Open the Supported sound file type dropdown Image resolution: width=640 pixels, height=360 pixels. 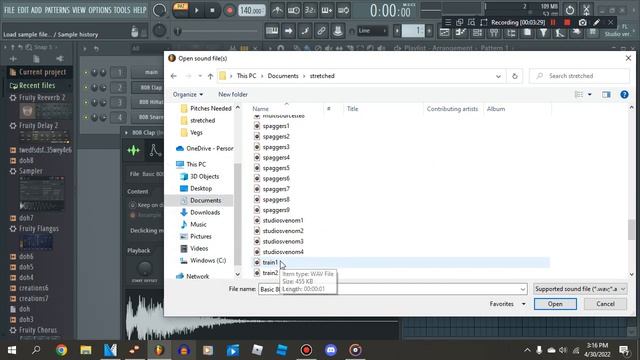coord(580,289)
